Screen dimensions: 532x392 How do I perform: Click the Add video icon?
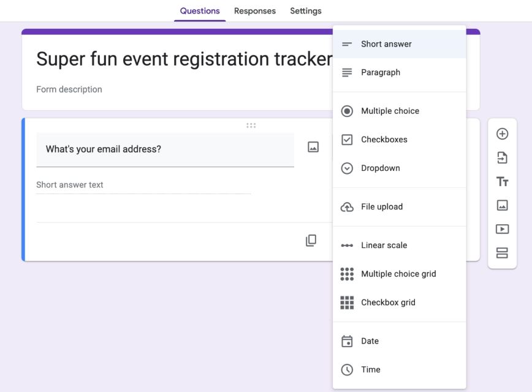point(502,229)
